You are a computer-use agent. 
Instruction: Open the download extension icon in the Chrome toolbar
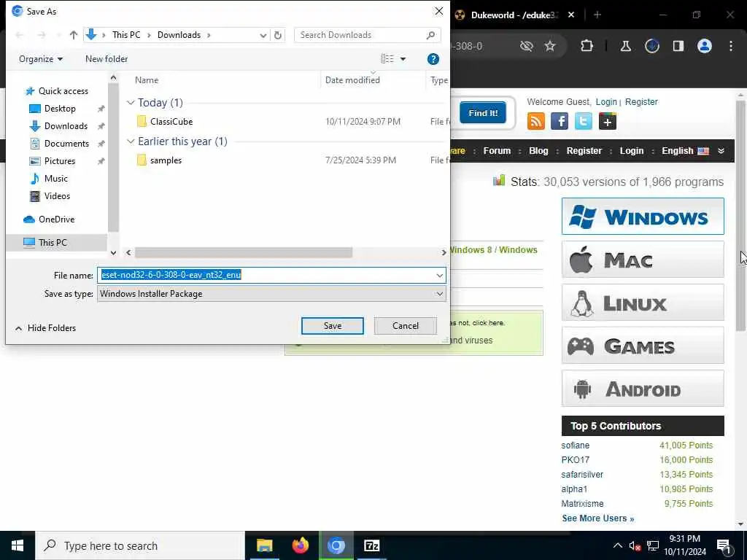coord(652,46)
